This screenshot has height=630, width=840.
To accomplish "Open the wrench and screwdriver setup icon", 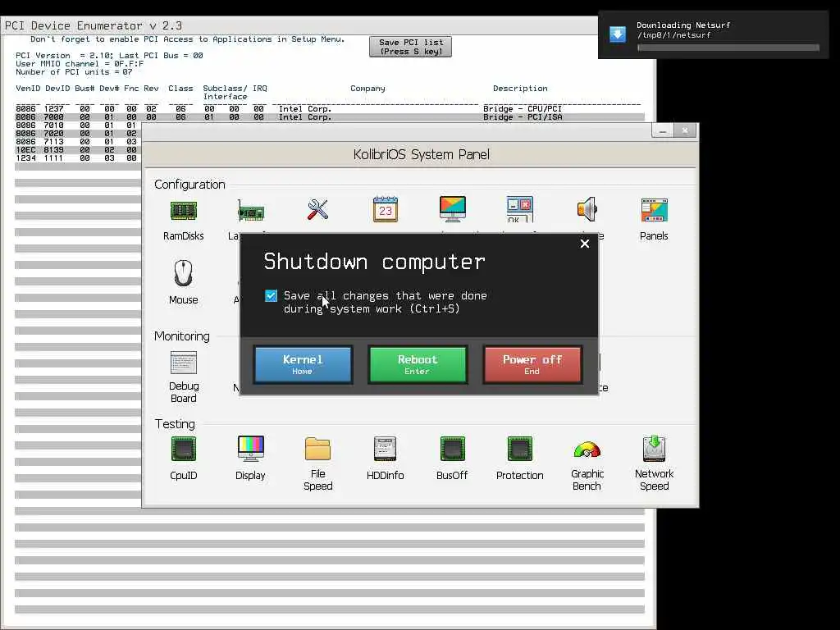I will [x=317, y=209].
